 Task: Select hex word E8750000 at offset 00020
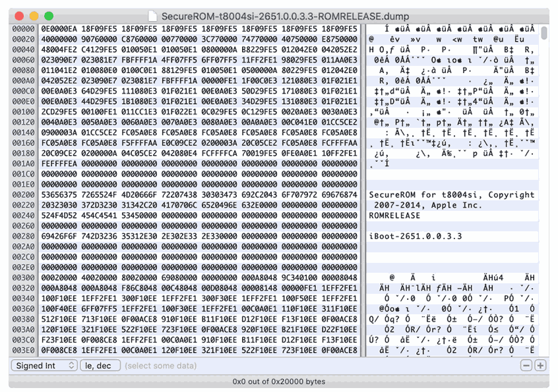tap(340, 39)
